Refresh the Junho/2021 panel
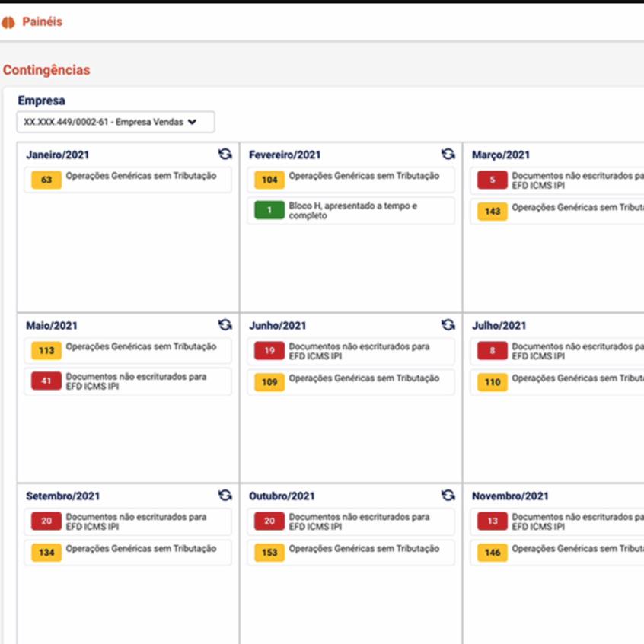644x644 pixels. click(448, 325)
